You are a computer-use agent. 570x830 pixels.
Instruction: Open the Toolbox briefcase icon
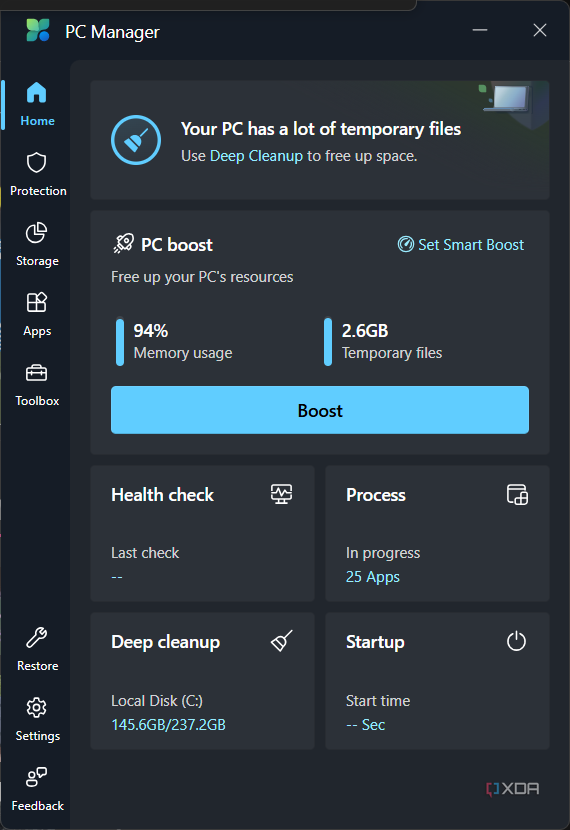tap(37, 373)
